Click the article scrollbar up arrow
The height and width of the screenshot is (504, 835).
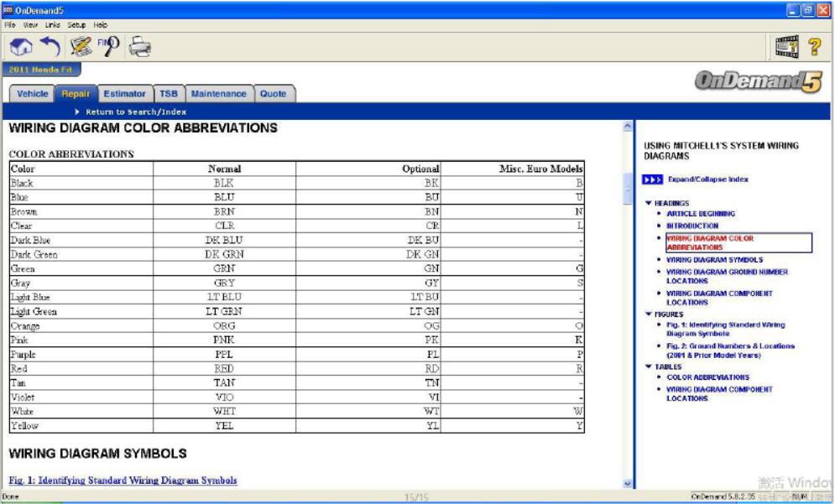(x=628, y=126)
